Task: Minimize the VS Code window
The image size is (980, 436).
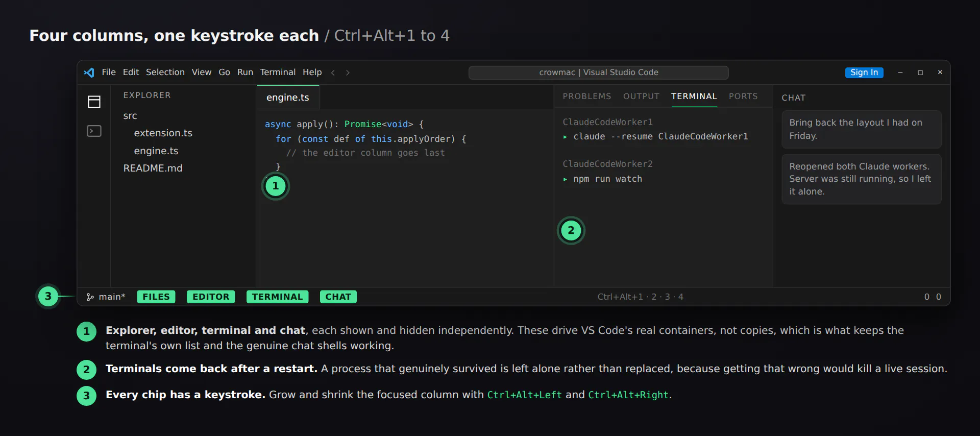Action: click(900, 72)
